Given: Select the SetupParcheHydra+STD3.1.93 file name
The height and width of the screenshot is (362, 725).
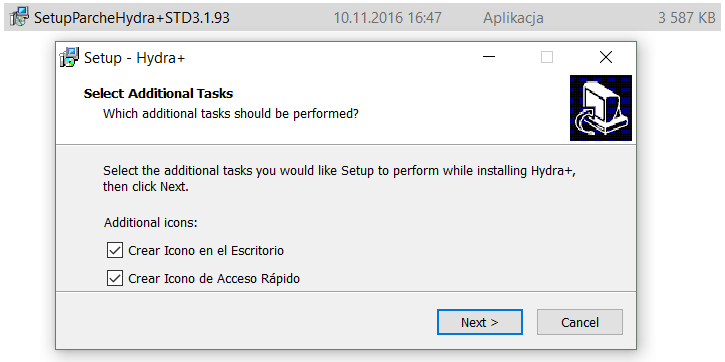Looking at the screenshot, I should coord(132,18).
